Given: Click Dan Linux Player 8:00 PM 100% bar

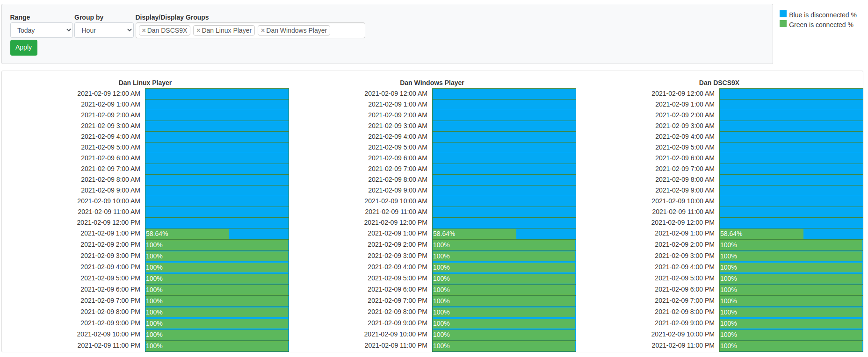Looking at the screenshot, I should [217, 312].
